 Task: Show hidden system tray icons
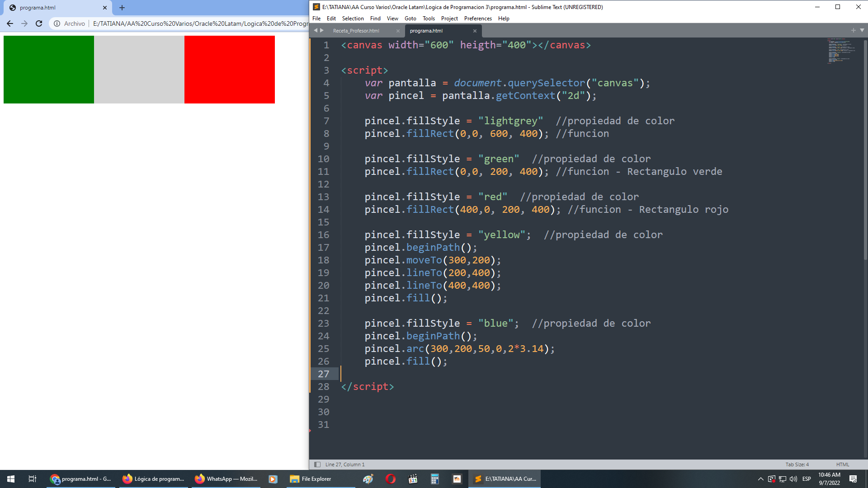coord(760,479)
